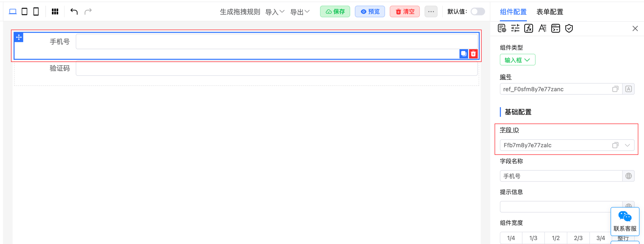Click the undo arrow icon
This screenshot has height=244, width=644.
[74, 12]
